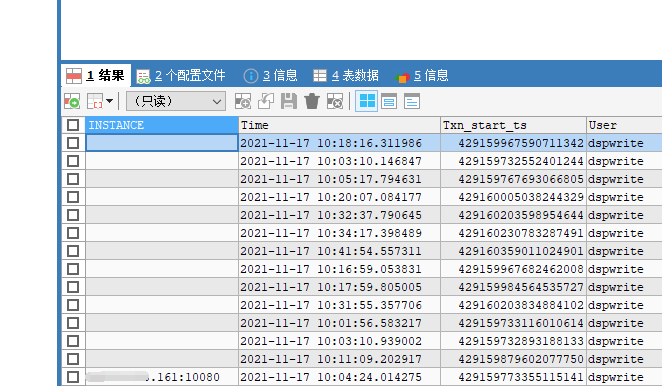
Task: Check the row with time 10:18:16.311986
Action: point(73,143)
